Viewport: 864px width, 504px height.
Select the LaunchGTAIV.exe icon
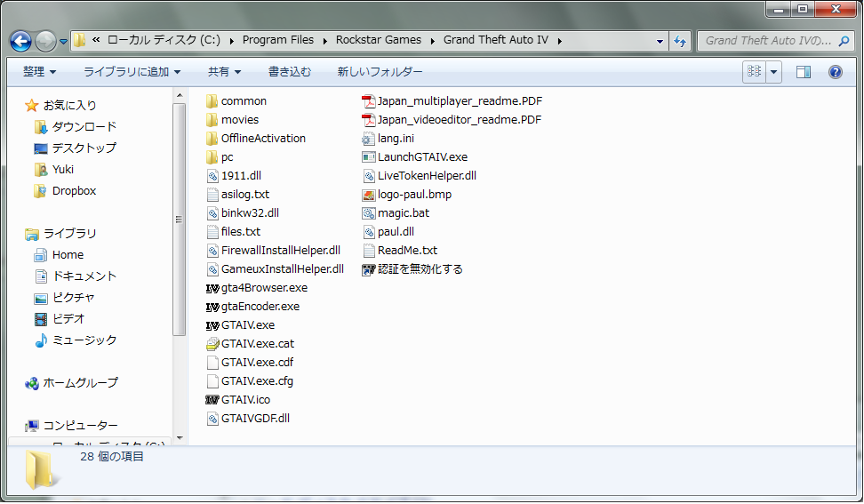pos(368,157)
